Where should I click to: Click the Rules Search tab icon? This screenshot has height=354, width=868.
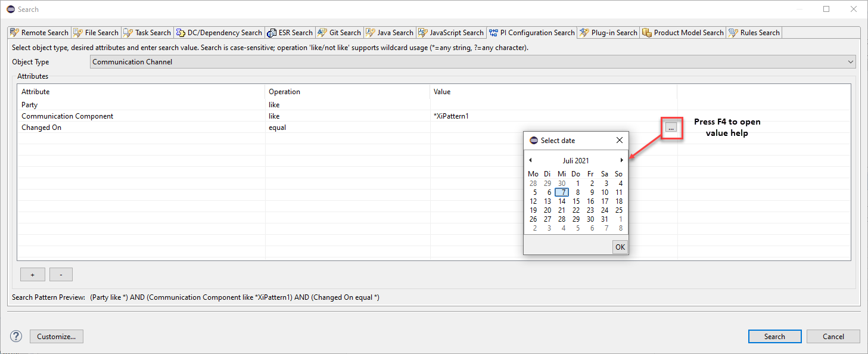pos(732,32)
